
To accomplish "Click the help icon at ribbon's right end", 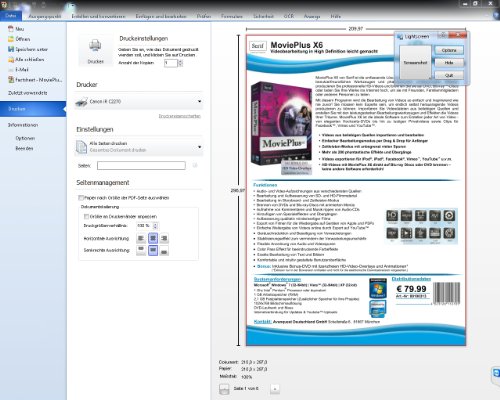I will pyautogui.click(x=496, y=15).
